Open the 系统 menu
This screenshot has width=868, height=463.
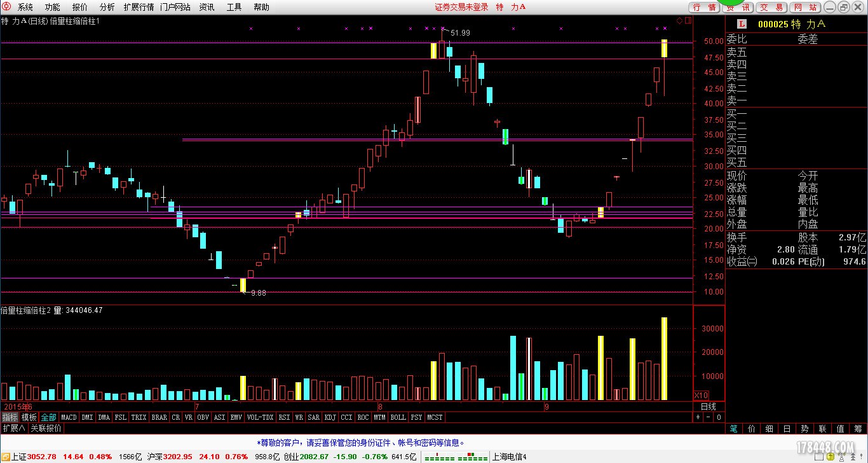click(x=25, y=7)
